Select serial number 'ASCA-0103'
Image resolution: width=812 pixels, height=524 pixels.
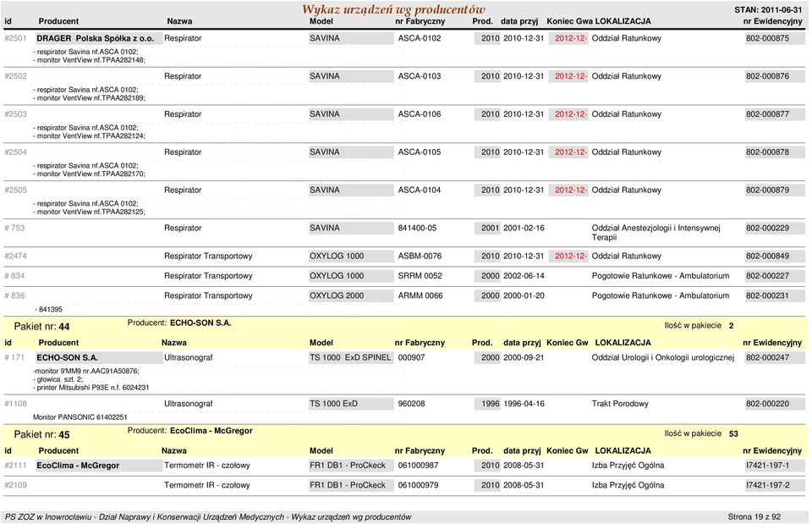420,76
